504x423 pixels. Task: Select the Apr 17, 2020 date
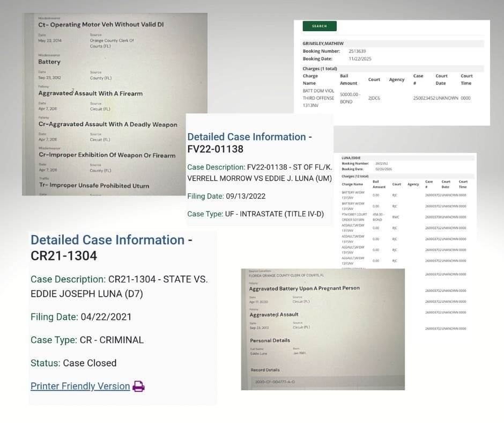[x=258, y=302]
